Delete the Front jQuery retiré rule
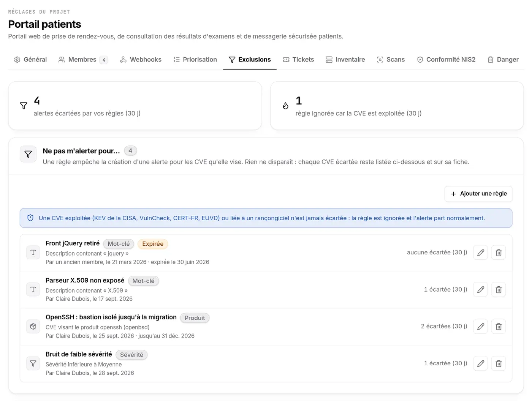This screenshot has width=532, height=401. tap(499, 253)
